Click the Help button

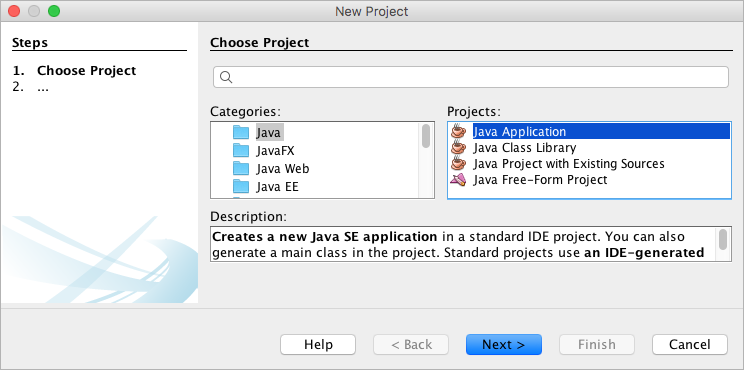318,344
